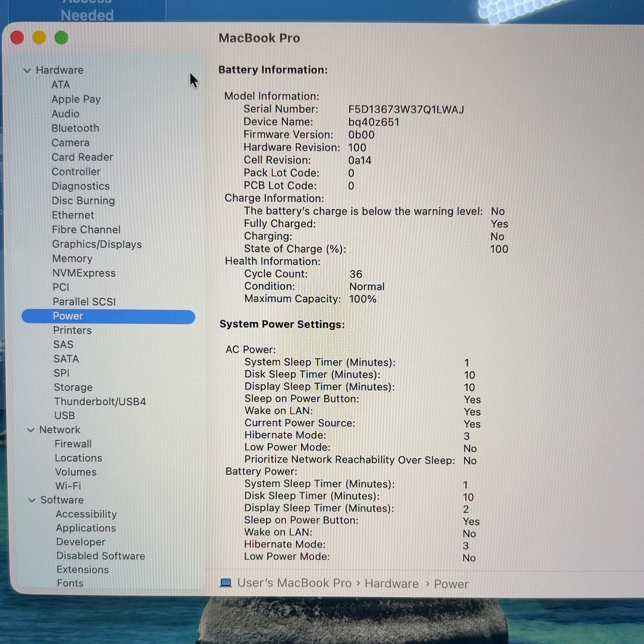Open Wi-Fi under Network

click(x=68, y=486)
